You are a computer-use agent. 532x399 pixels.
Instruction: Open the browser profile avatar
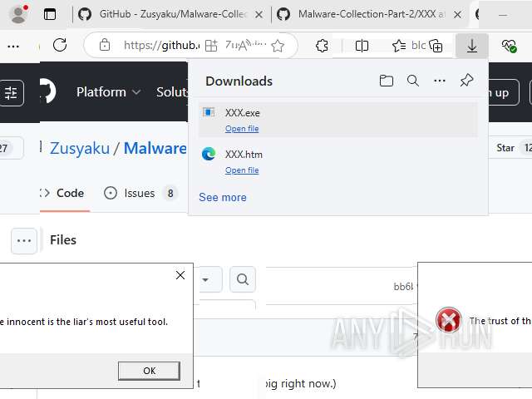click(18, 14)
